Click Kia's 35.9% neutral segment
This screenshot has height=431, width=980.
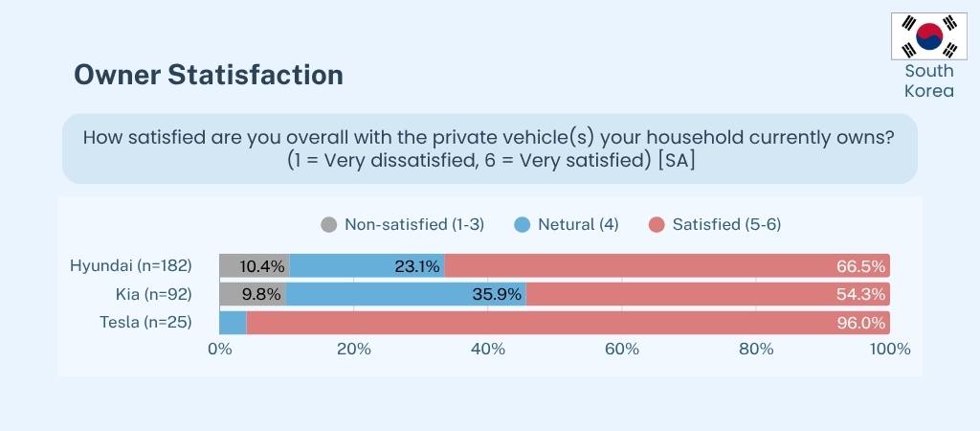point(406,294)
